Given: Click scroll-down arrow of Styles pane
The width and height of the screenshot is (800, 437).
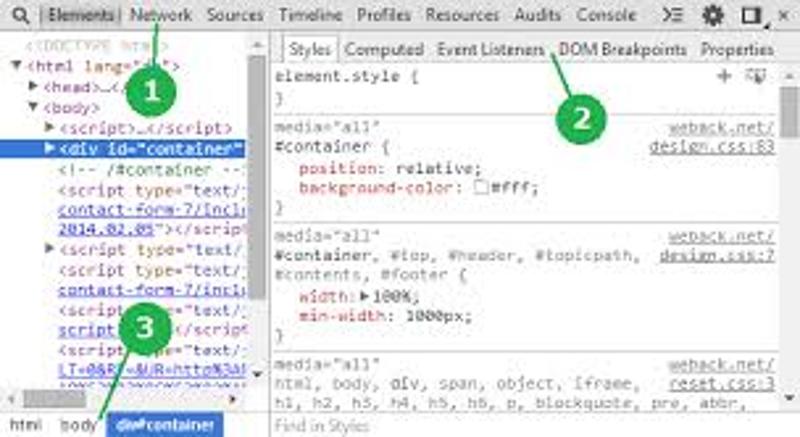Looking at the screenshot, I should coord(790,397).
